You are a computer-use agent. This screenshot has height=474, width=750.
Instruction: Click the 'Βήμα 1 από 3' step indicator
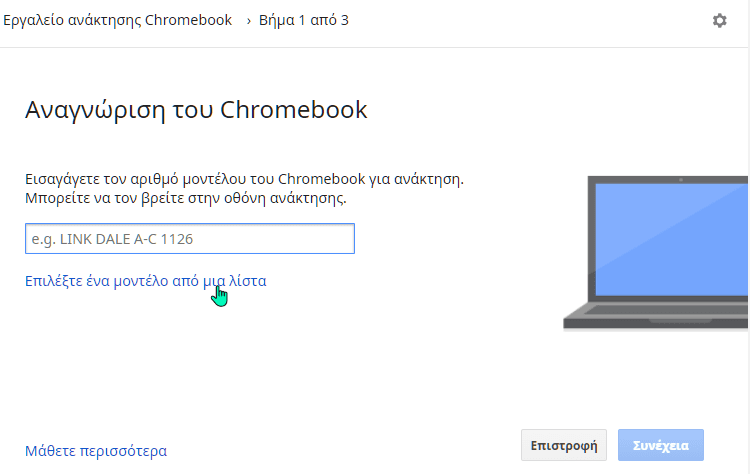pos(304,20)
